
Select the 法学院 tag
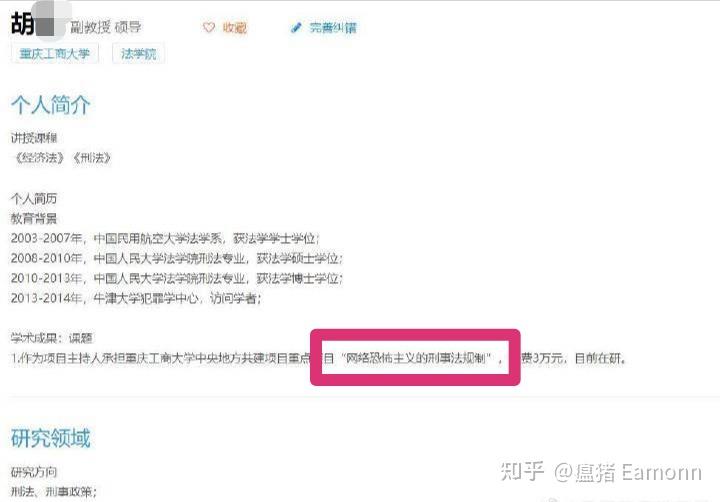coord(138,54)
